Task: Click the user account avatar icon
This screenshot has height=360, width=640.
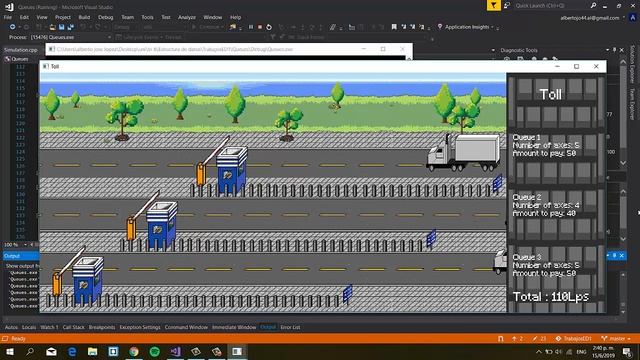Action: point(633,18)
